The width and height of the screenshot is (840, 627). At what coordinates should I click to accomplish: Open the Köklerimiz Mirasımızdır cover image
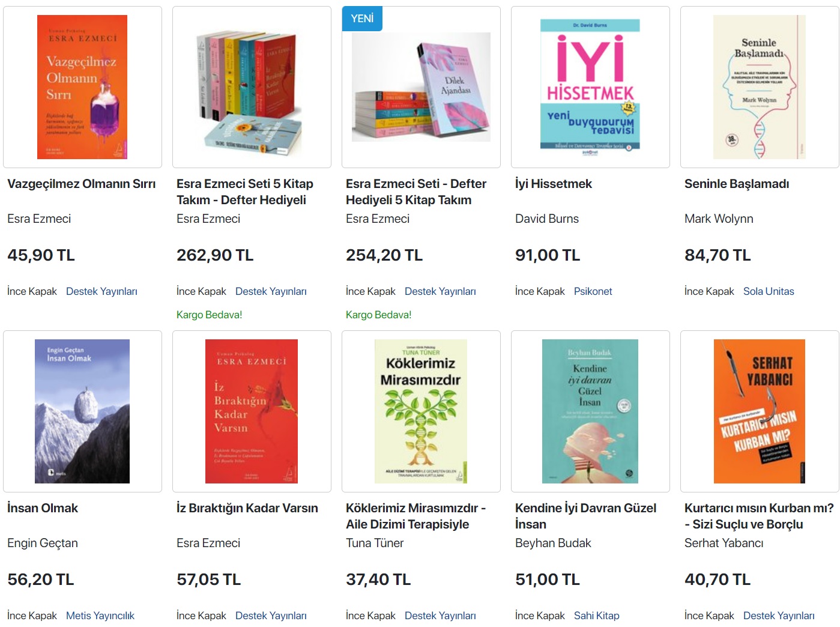pyautogui.click(x=421, y=411)
